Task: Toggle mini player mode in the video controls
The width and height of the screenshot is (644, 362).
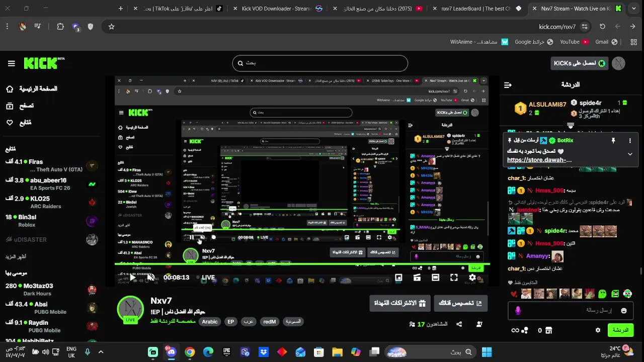Action: 398,278
